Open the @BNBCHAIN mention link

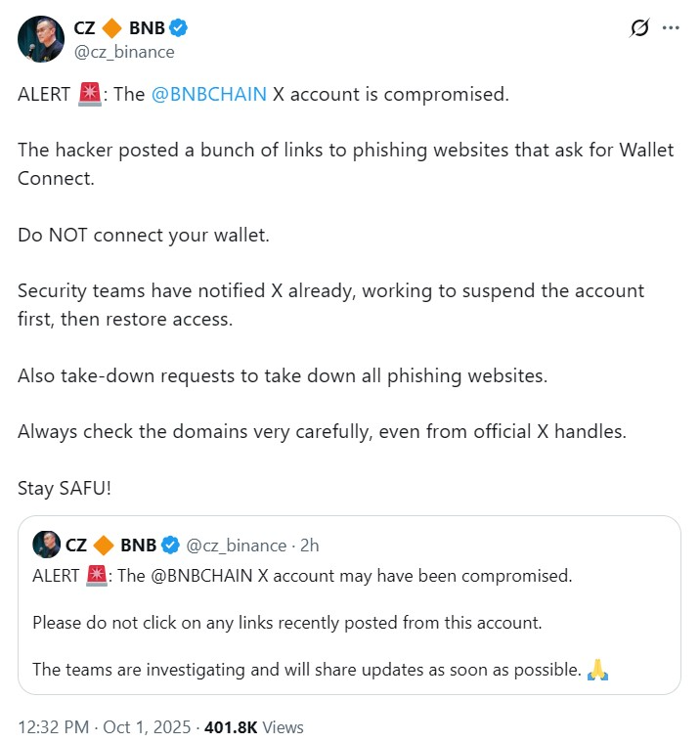(x=209, y=96)
